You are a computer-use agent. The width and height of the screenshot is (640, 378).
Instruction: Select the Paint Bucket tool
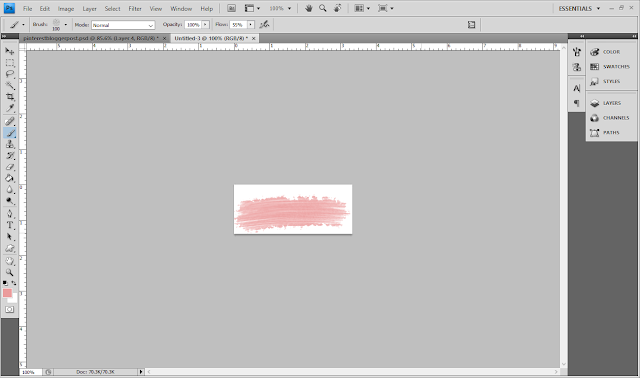10,178
